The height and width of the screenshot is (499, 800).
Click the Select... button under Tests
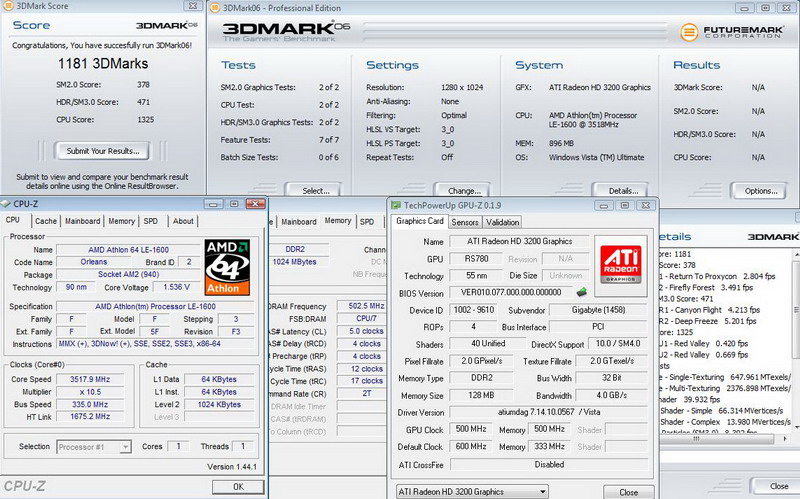pyautogui.click(x=314, y=191)
